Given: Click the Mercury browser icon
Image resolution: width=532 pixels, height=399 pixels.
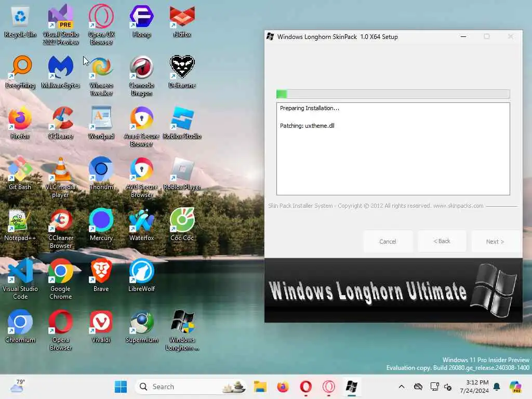Looking at the screenshot, I should coord(101,224).
